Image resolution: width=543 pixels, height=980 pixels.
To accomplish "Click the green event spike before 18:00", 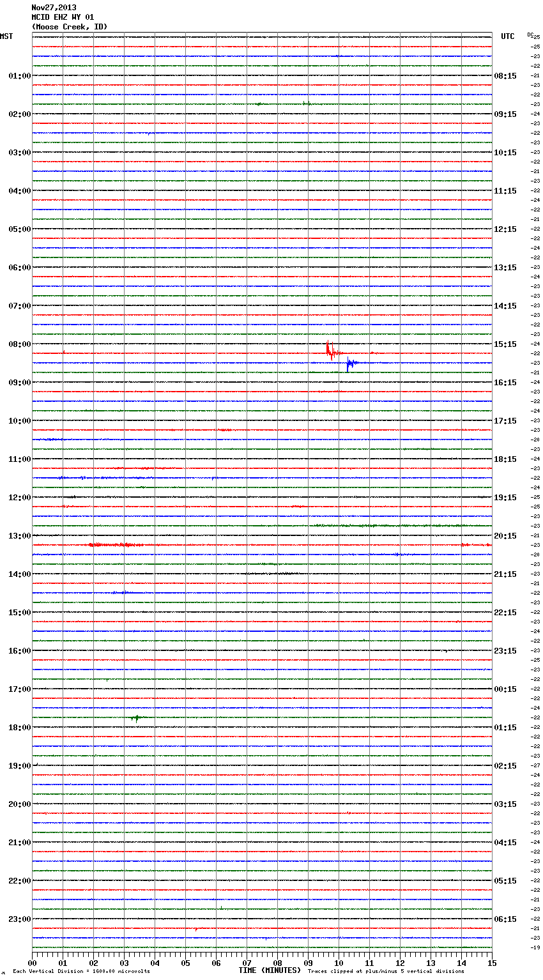I will coord(135,718).
